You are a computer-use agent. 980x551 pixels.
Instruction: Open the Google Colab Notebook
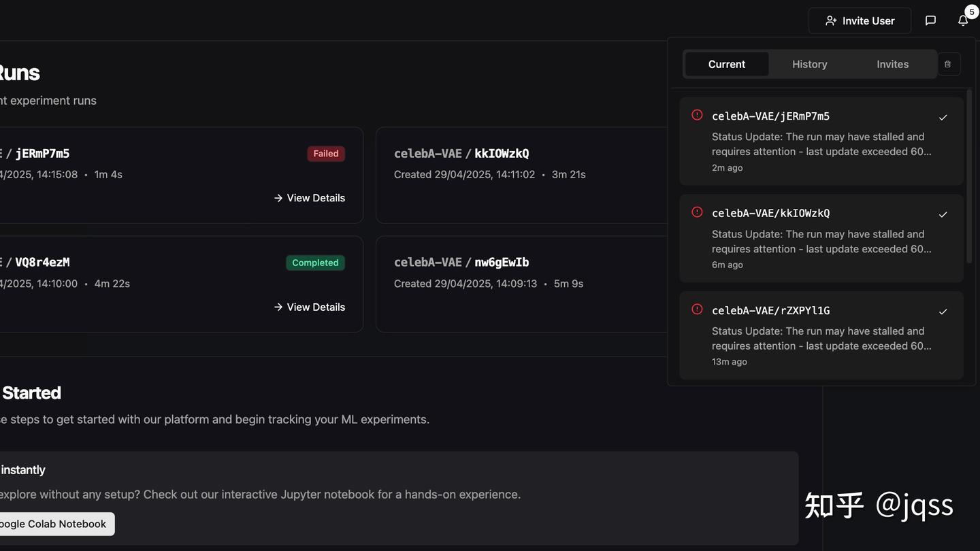tap(53, 523)
